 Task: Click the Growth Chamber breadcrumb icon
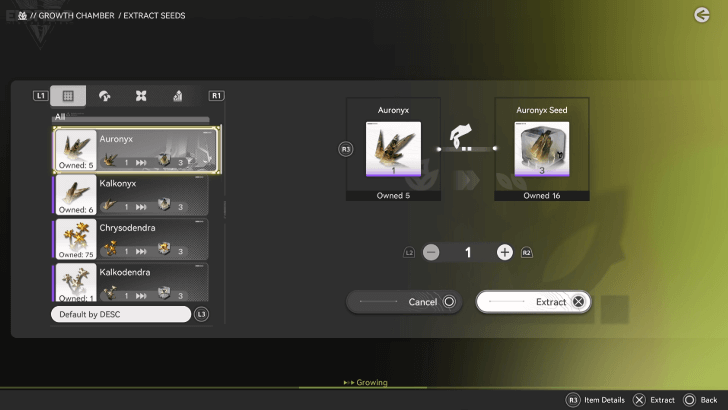tap(22, 16)
